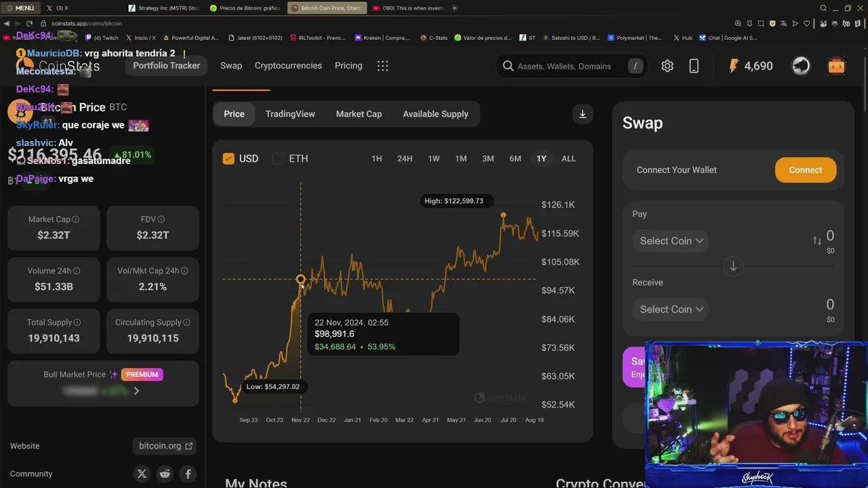Click the Assets, Wallets, Domains search field
This screenshot has height=488, width=868.
(572, 66)
